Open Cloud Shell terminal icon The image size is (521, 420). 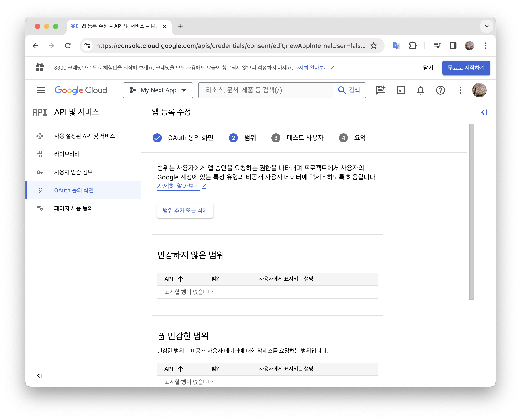coord(401,90)
